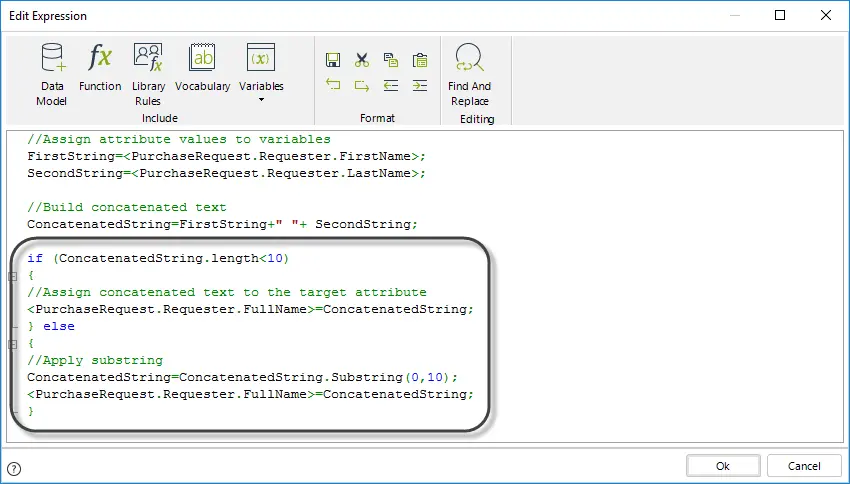
Task: Open help via the question mark icon
Action: [x=14, y=469]
